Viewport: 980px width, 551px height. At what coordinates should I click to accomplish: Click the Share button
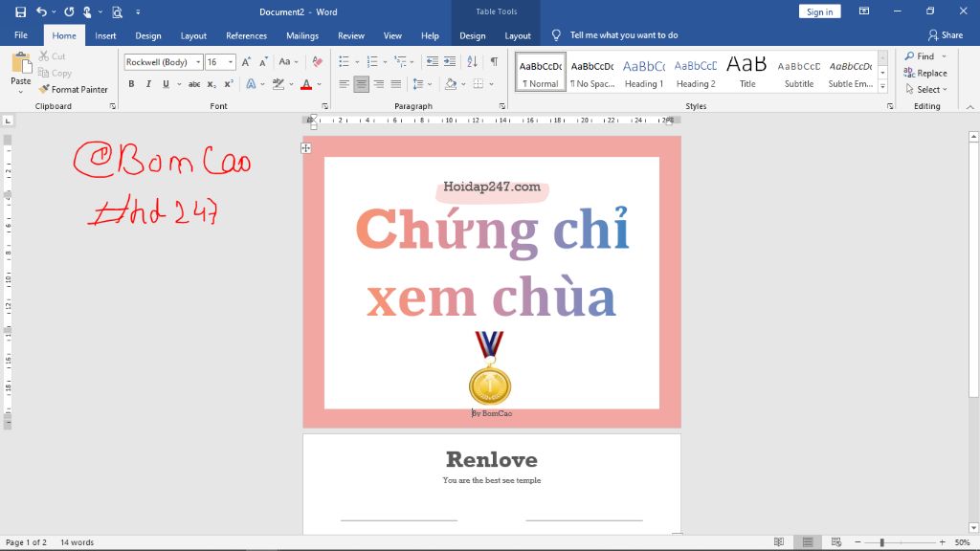[x=946, y=35]
